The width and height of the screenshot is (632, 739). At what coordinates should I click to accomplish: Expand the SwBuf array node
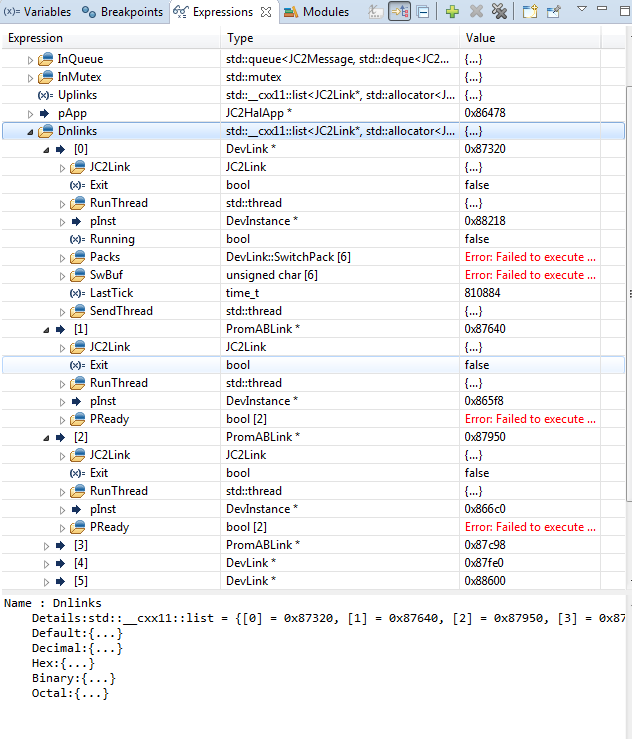62,276
